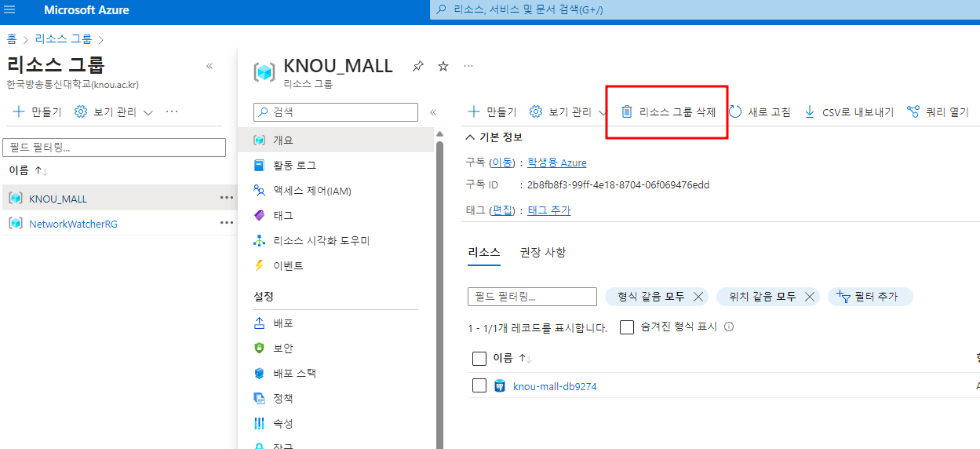Viewport: 980px width, 449px height.
Task: Open the ellipsis menu for KNOU_MALL row
Action: tap(227, 198)
